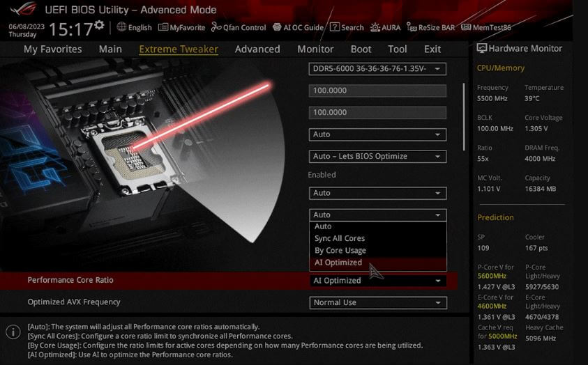The height and width of the screenshot is (365, 588).
Task: Open the Auto – Lets BIOS Optimize dropdown
Action: [377, 157]
